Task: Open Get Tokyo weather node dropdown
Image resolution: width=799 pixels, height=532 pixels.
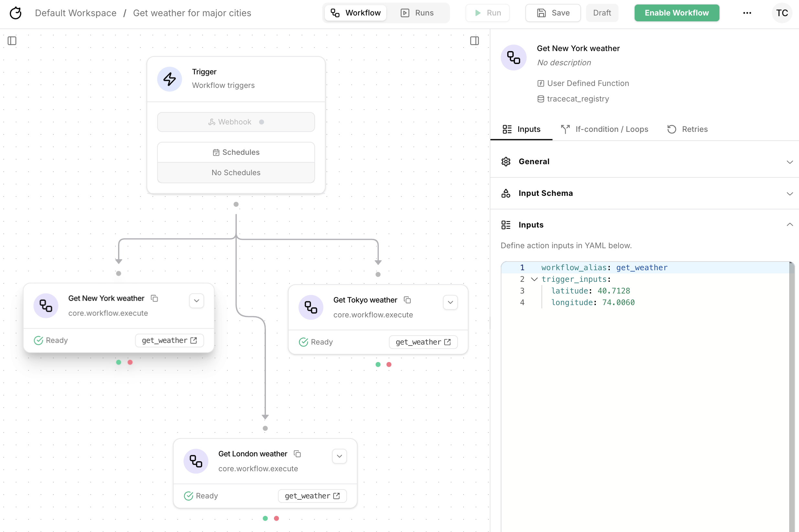Action: (450, 302)
